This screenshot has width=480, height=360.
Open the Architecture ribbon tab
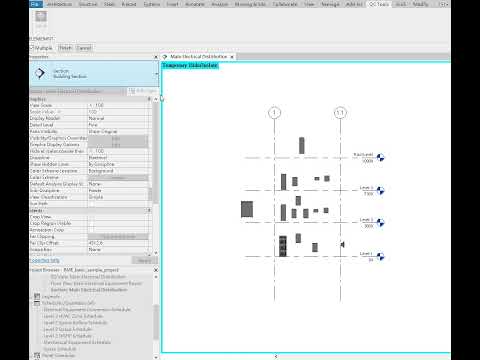point(59,4)
